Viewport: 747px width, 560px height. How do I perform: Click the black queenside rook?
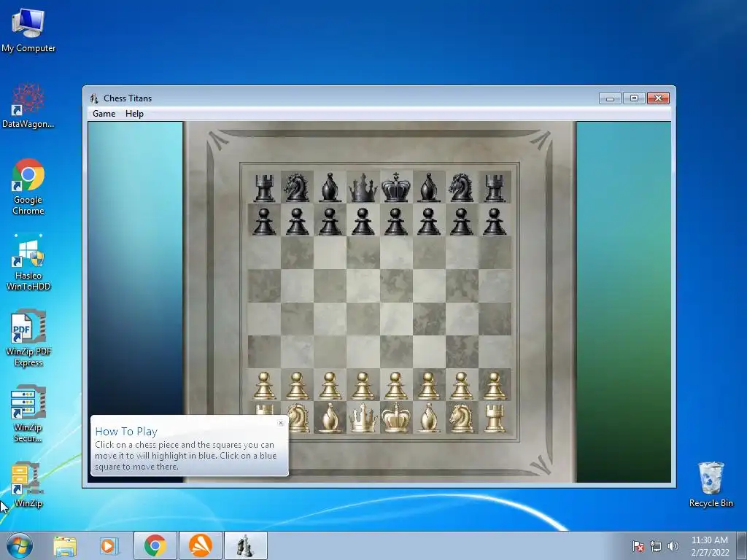pos(264,187)
